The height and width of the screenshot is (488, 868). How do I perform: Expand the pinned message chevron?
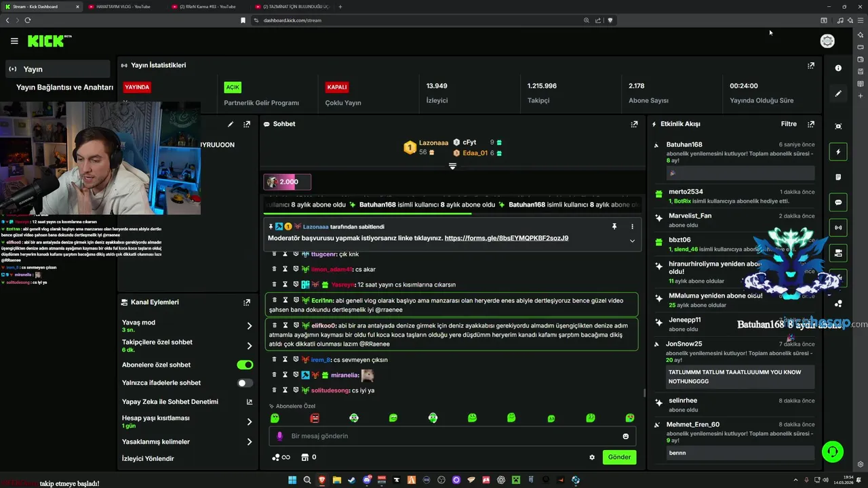(x=632, y=241)
